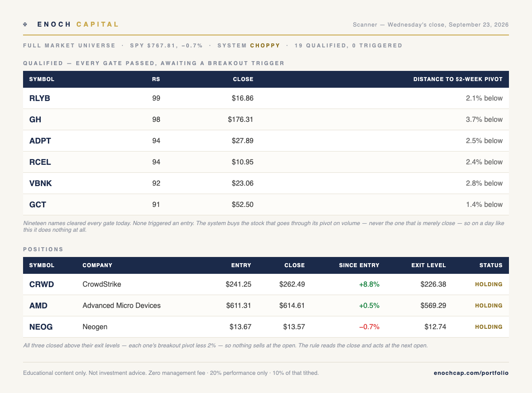Select the RLYB symbol row
This screenshot has width=532, height=393.
click(x=266, y=98)
